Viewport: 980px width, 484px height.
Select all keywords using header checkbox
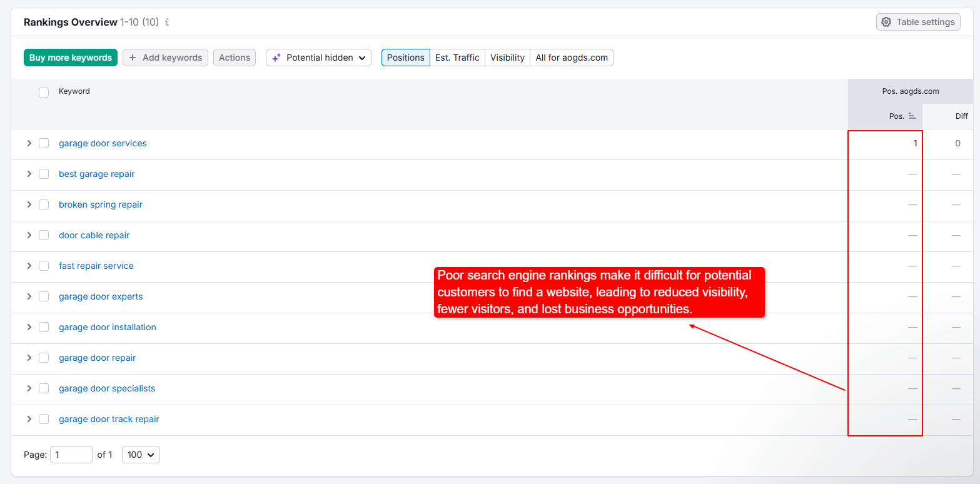pos(44,93)
